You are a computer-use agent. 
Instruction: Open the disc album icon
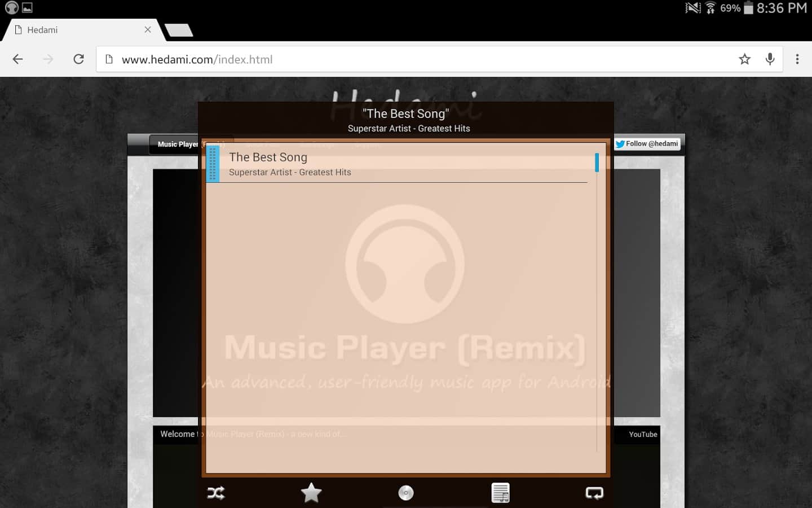point(406,493)
